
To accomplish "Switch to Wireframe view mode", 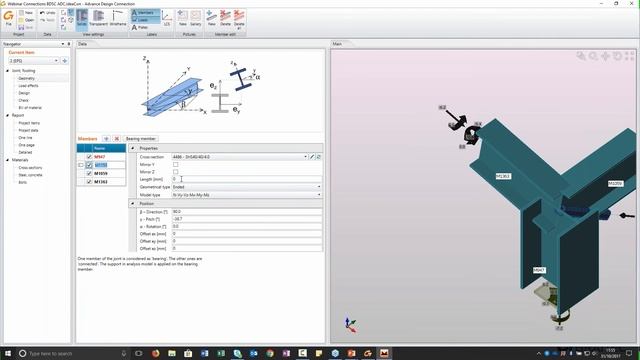I will pos(118,18).
